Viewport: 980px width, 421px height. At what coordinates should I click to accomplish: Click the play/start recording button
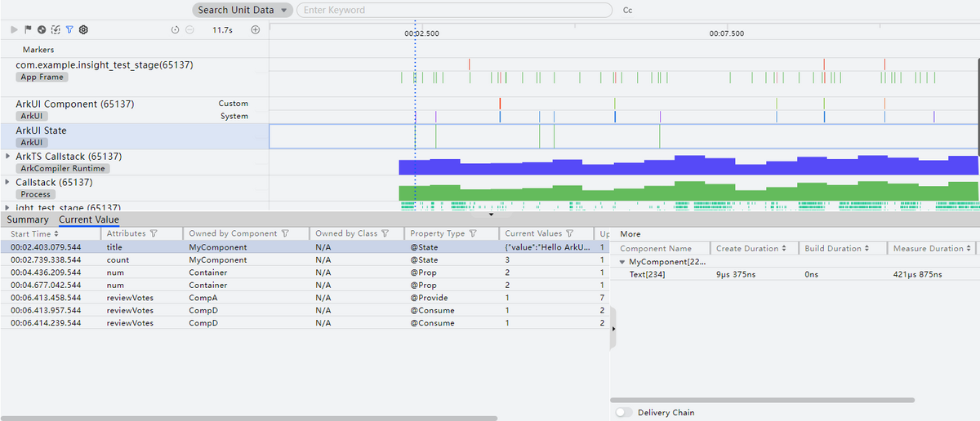tap(14, 29)
